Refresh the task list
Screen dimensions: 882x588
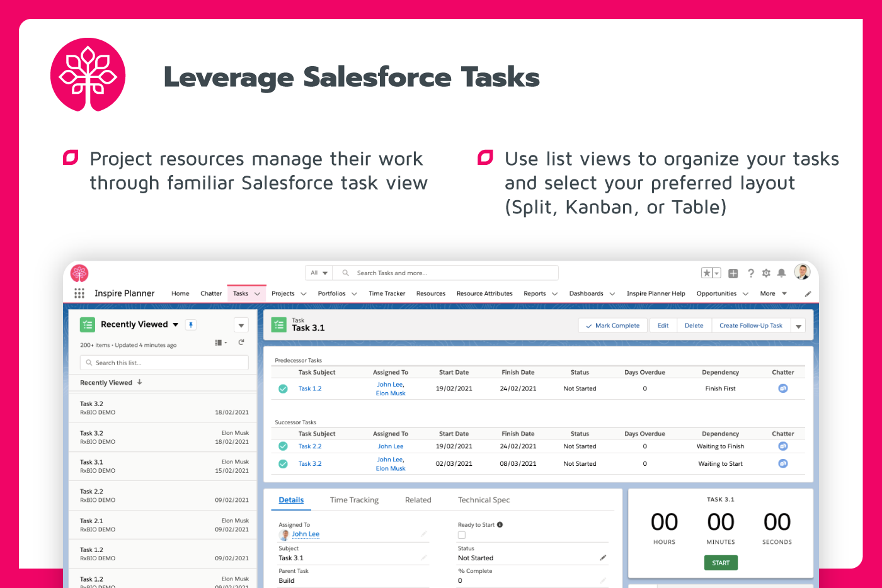241,342
